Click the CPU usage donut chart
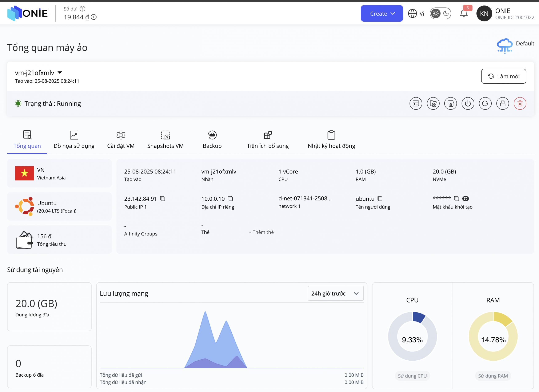The image size is (539, 392). pos(412,336)
